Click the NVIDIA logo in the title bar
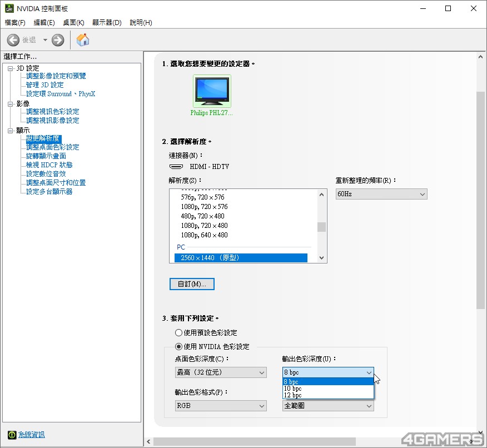The height and width of the screenshot is (448, 487). tap(9, 8)
